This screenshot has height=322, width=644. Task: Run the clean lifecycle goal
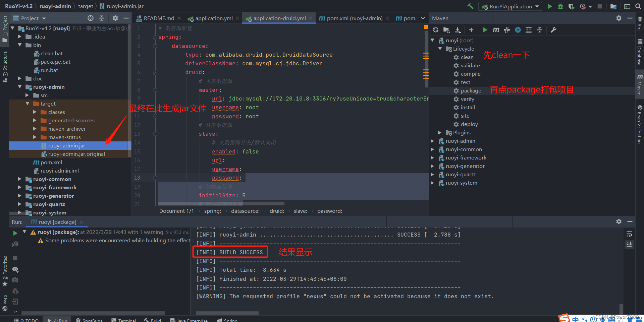[467, 57]
